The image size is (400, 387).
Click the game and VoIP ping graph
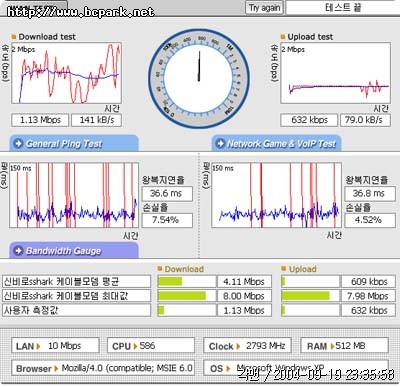tap(276, 195)
